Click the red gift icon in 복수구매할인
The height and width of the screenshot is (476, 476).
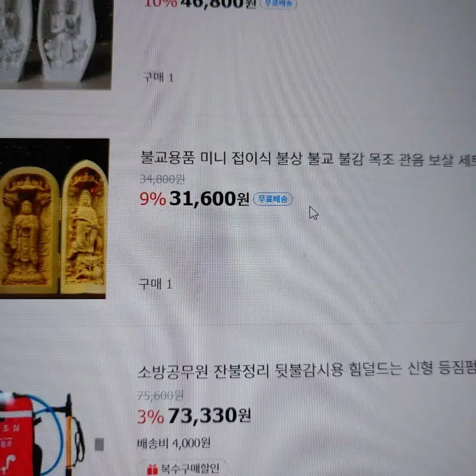coord(152,469)
